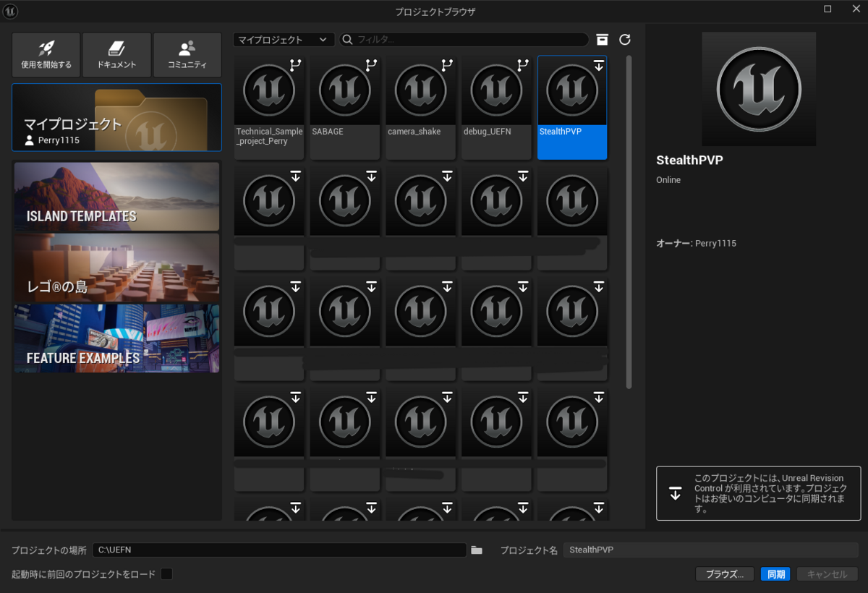The image size is (868, 593).
Task: Click the プロジェクト名 StealthPVP field
Action: 710,550
